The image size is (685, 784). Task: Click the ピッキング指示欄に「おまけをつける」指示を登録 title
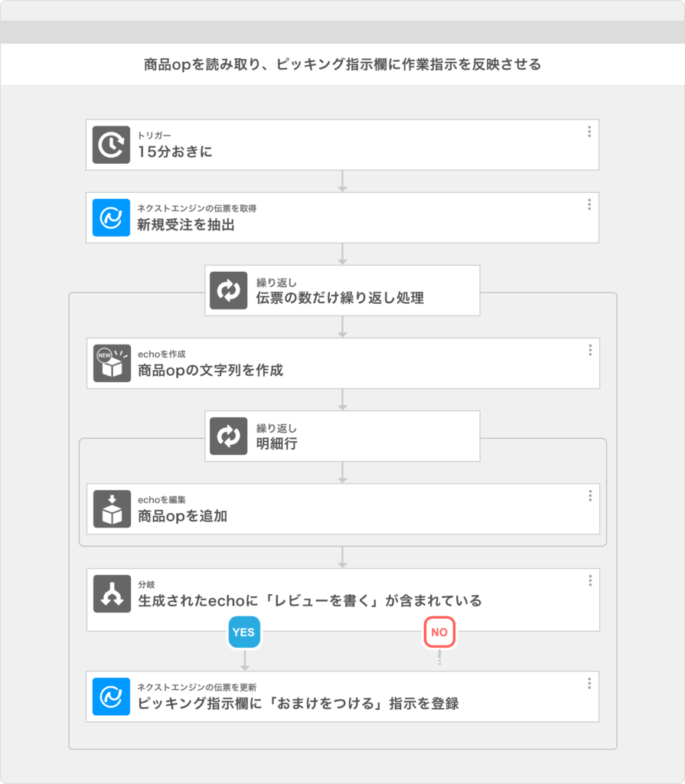(x=298, y=704)
